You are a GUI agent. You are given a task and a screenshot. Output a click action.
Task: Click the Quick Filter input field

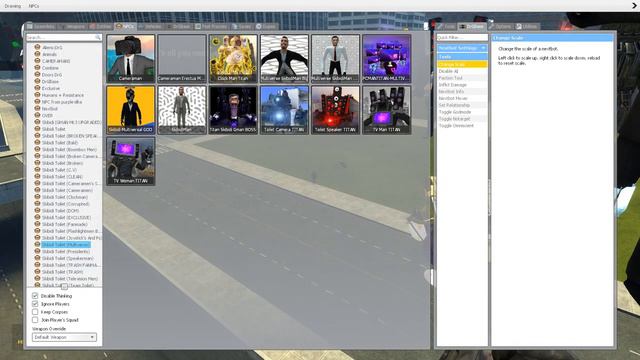coord(462,38)
